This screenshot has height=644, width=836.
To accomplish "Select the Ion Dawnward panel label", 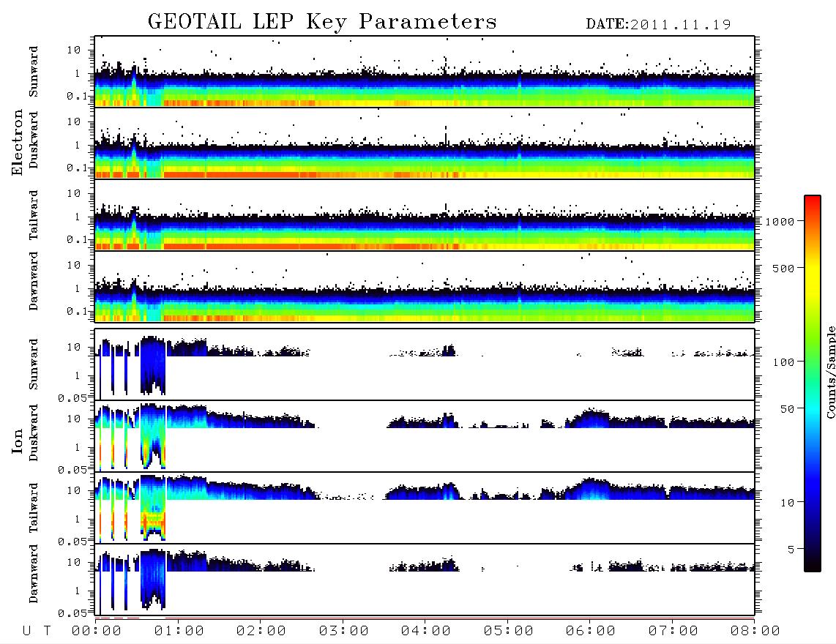I will tap(34, 574).
